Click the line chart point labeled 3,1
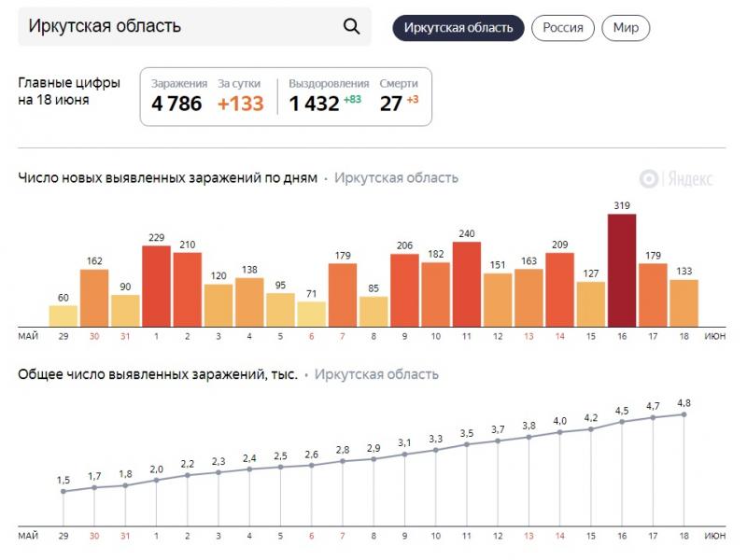Screen dimensions: 747x560 [x=404, y=455]
